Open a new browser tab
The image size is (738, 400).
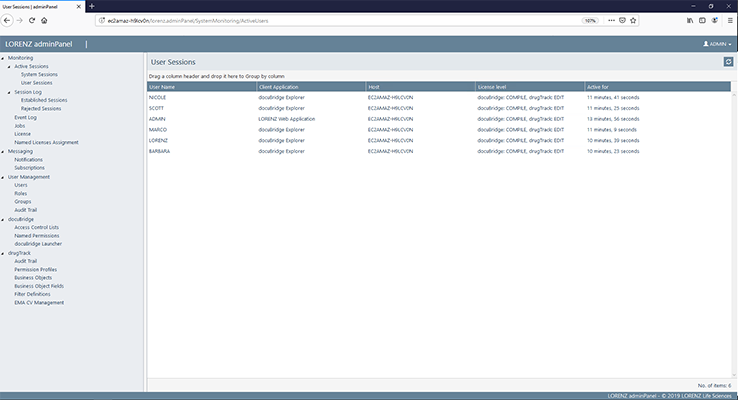[92, 6]
